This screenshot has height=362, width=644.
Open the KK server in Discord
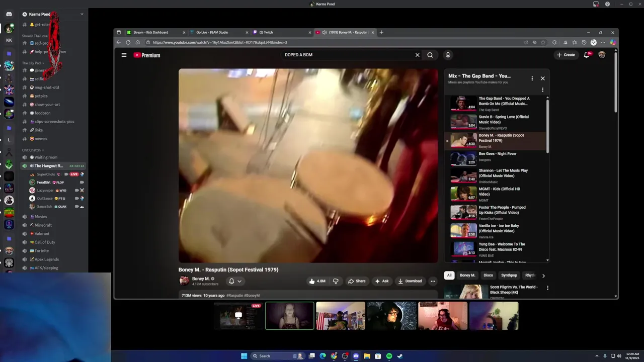(9, 40)
